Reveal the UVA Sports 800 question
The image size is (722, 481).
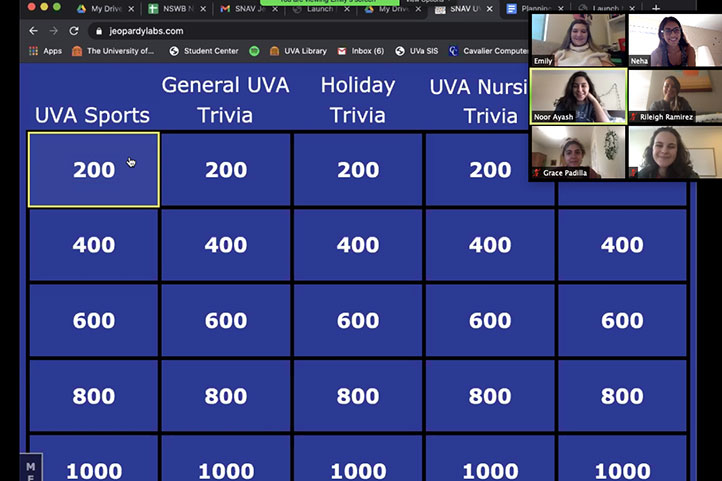pyautogui.click(x=94, y=396)
